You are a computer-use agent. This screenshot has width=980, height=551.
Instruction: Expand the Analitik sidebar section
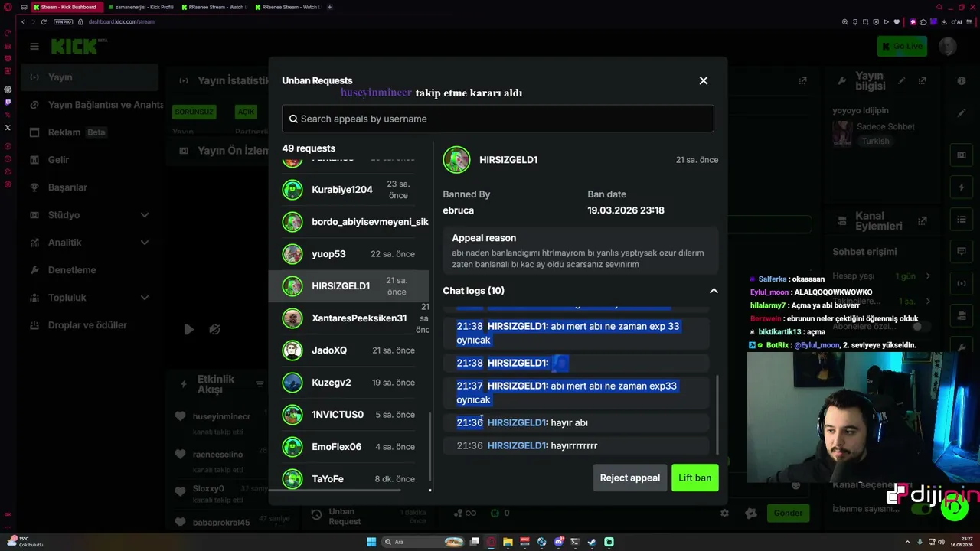(x=89, y=243)
